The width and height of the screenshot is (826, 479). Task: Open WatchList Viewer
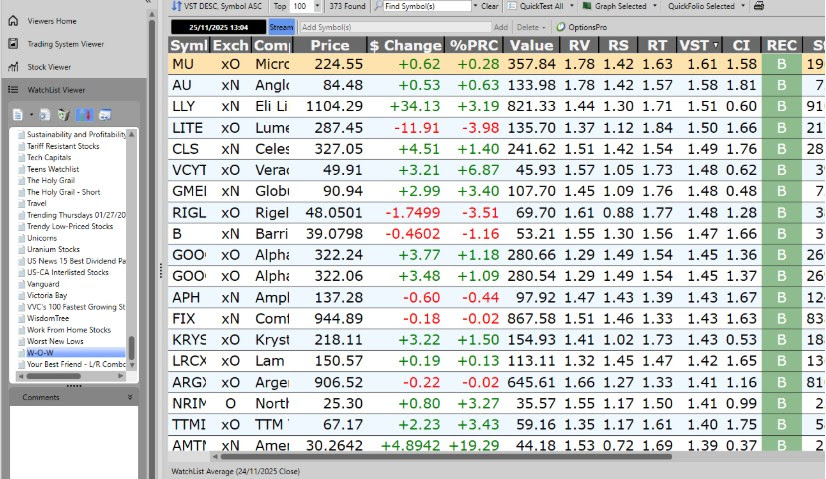pos(56,90)
